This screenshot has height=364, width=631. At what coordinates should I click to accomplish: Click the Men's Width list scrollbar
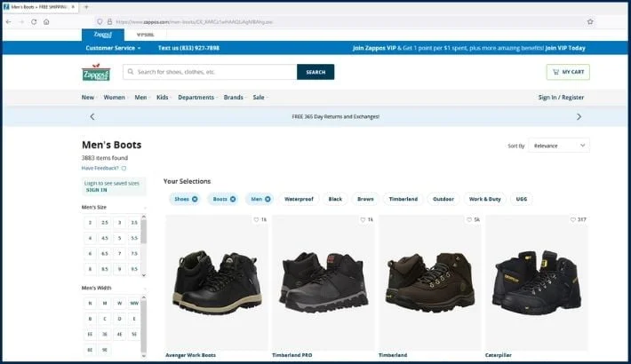(144, 327)
